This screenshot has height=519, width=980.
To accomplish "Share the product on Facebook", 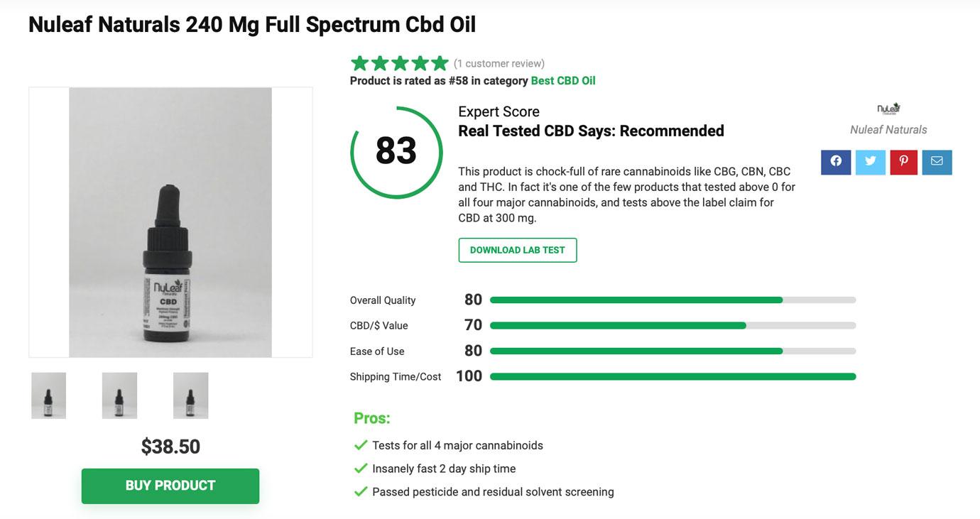I will coord(836,161).
